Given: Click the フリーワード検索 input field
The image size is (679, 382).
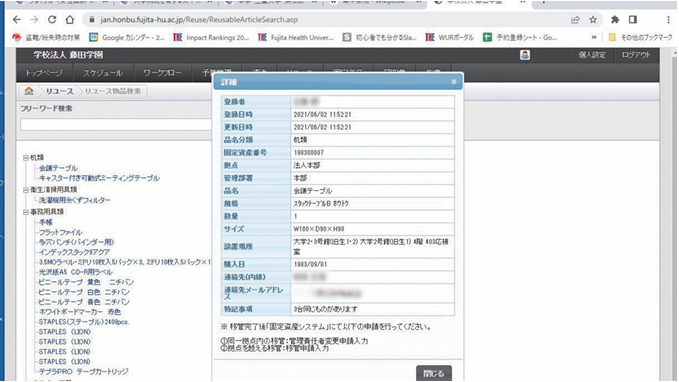Looking at the screenshot, I should click(116, 125).
